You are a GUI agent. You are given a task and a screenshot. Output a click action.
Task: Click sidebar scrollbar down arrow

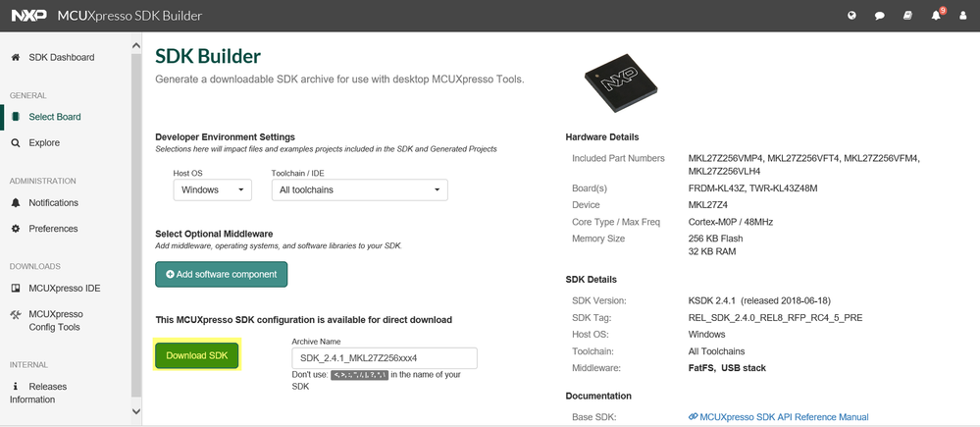pos(137,410)
